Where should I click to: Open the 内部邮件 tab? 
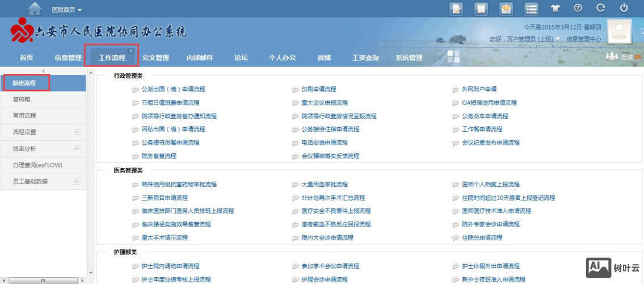click(200, 58)
